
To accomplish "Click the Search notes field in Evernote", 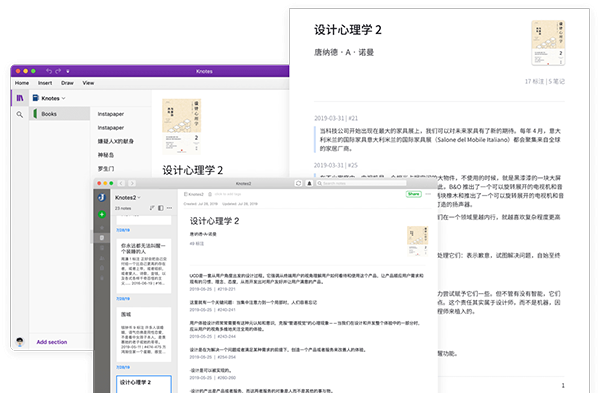I will [x=361, y=183].
